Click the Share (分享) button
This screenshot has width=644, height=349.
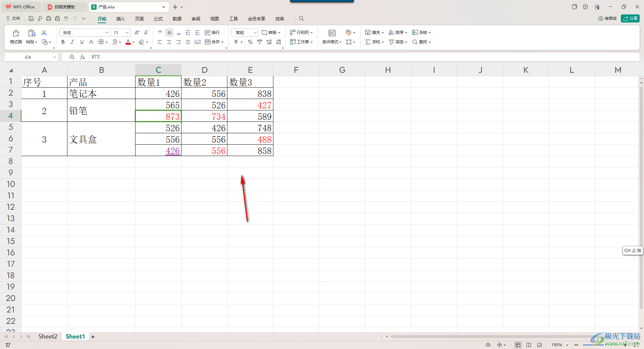[630, 18]
